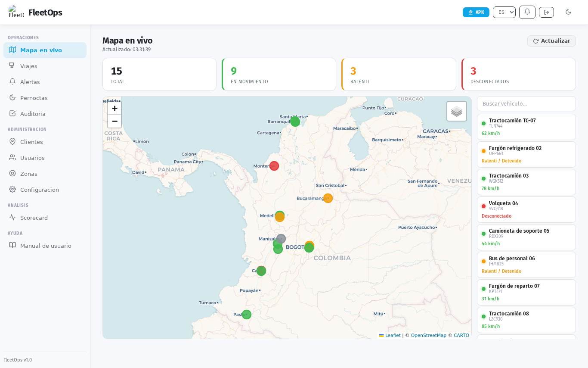Zoom out on the map
The image size is (588, 368).
115,121
